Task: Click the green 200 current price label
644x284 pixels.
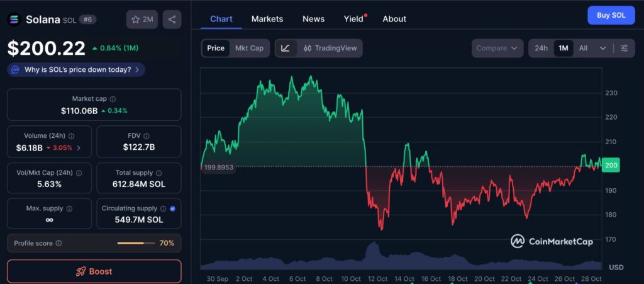Action: [611, 165]
